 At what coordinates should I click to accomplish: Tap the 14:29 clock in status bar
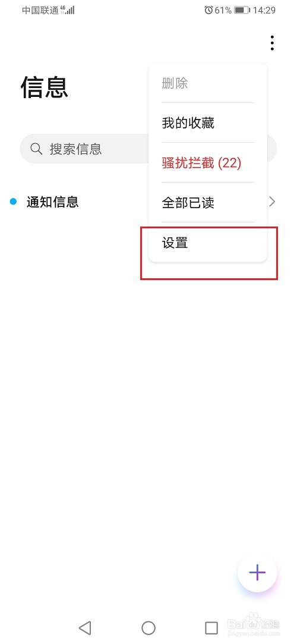point(264,10)
